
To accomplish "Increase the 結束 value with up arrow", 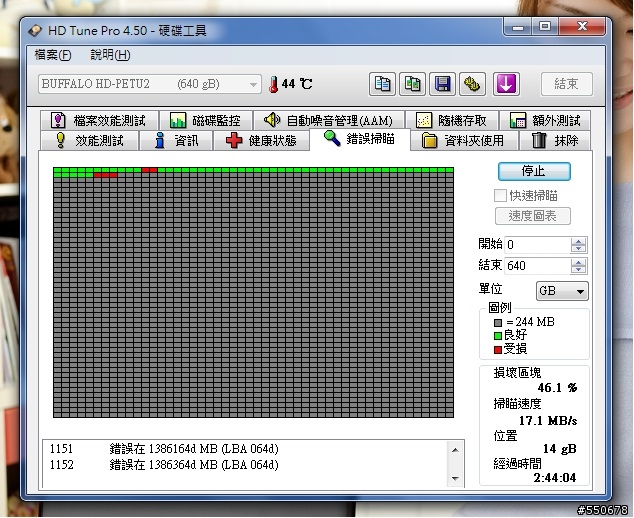I will (579, 262).
